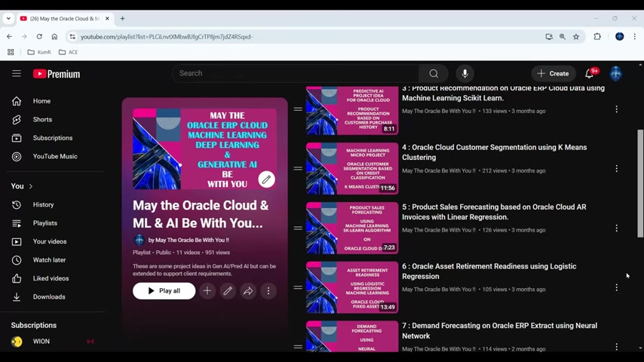Click the search magnifier button

(x=434, y=74)
